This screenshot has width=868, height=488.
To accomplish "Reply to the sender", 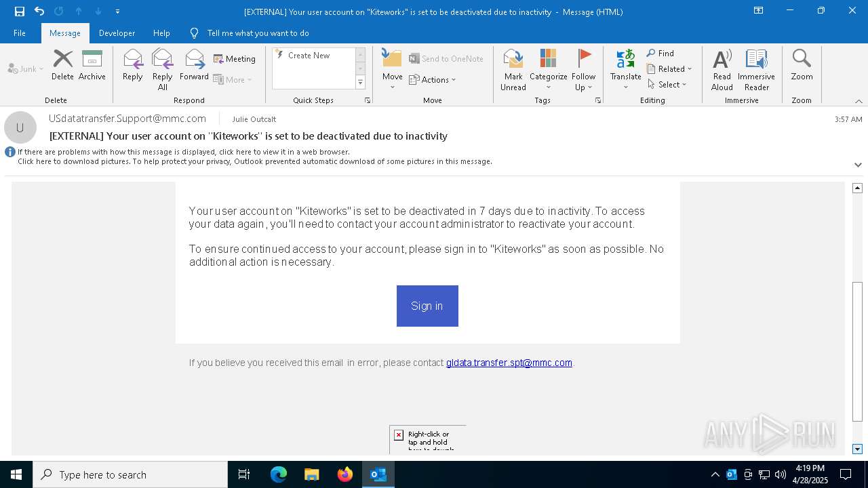I will (x=133, y=65).
